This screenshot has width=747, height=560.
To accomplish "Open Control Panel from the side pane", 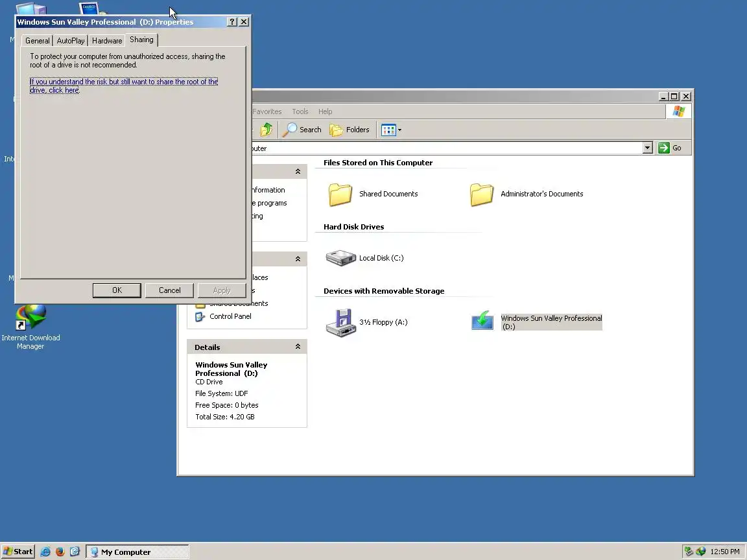I will click(230, 316).
